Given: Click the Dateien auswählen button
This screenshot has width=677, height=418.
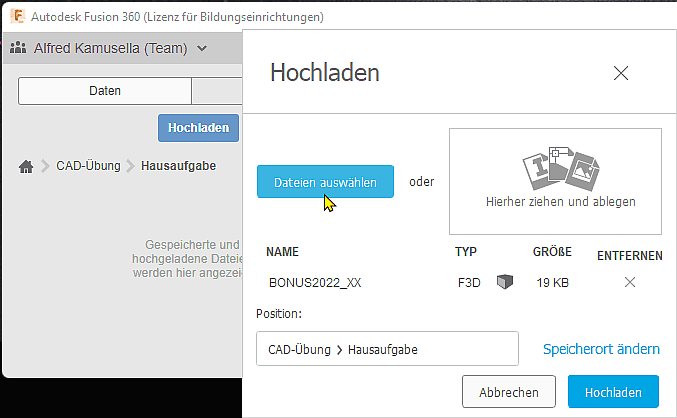Looking at the screenshot, I should 325,182.
